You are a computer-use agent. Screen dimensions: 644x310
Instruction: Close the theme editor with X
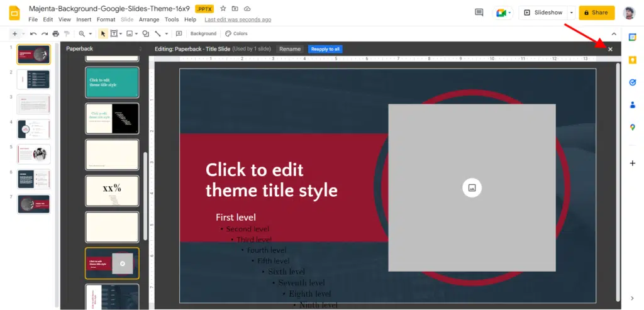[x=610, y=49]
